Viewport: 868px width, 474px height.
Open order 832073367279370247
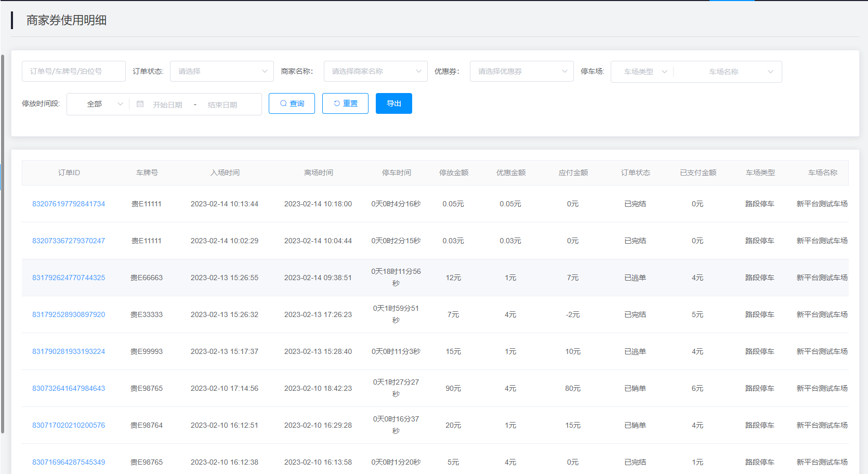(69, 241)
